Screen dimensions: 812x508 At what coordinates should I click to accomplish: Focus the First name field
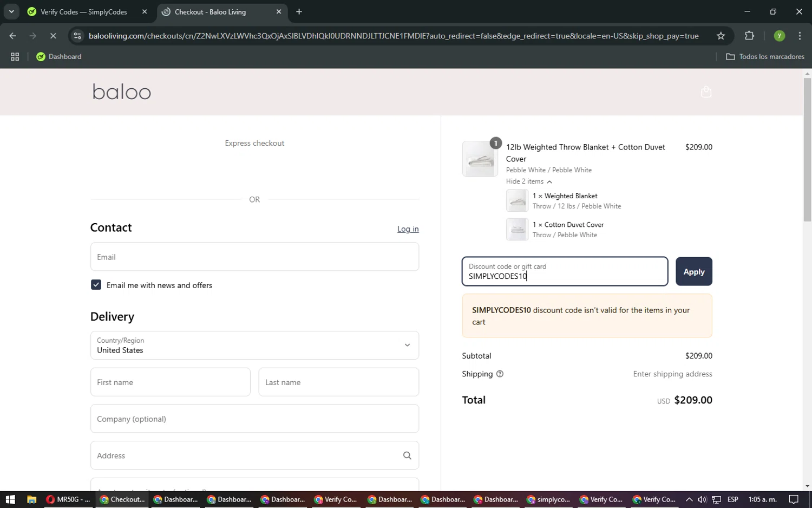(x=171, y=382)
